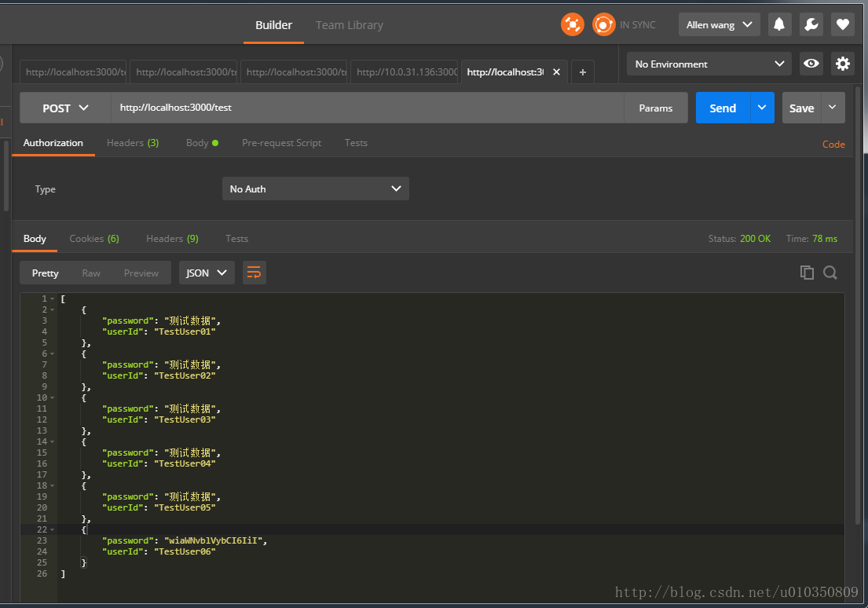The width and height of the screenshot is (868, 608).
Task: Collapse the object at line 6
Action: tap(53, 353)
